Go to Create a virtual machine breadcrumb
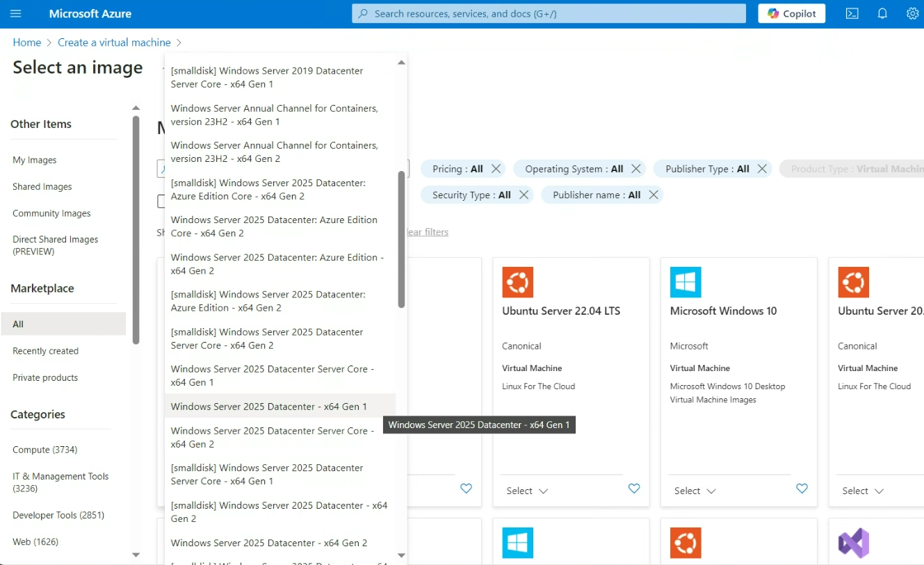The image size is (924, 565). (x=114, y=42)
